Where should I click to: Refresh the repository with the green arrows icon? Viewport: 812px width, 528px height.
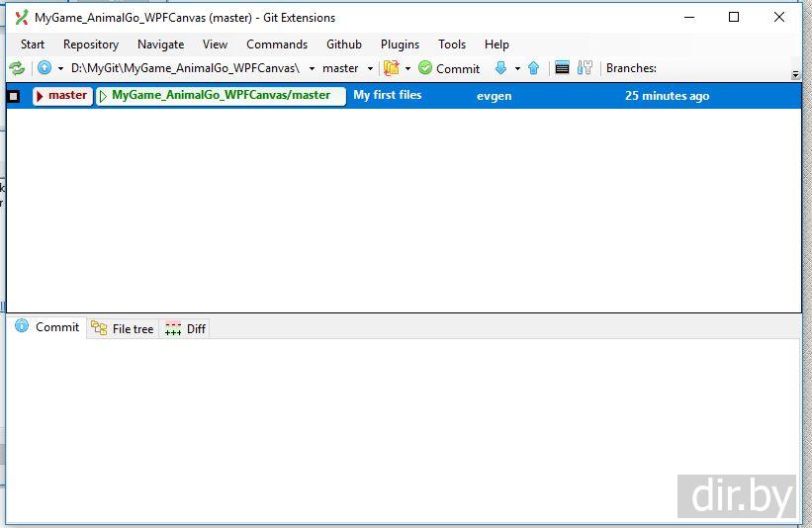pos(17,68)
